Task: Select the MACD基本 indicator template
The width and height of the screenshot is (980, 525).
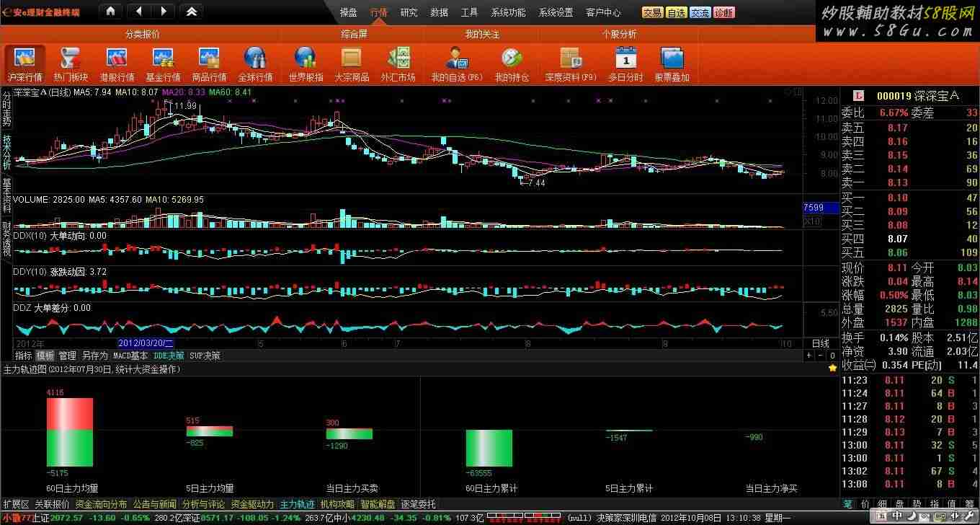Action: 130,356
